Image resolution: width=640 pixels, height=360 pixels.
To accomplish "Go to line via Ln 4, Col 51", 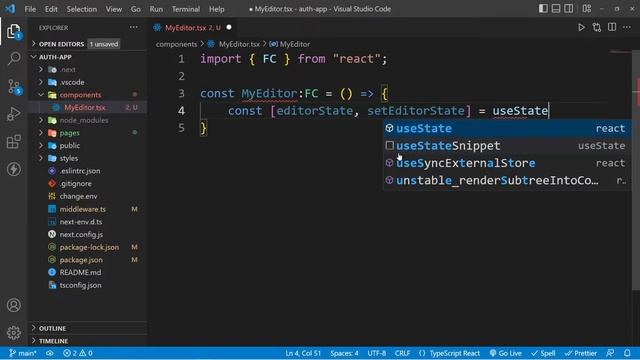I will (x=303, y=353).
